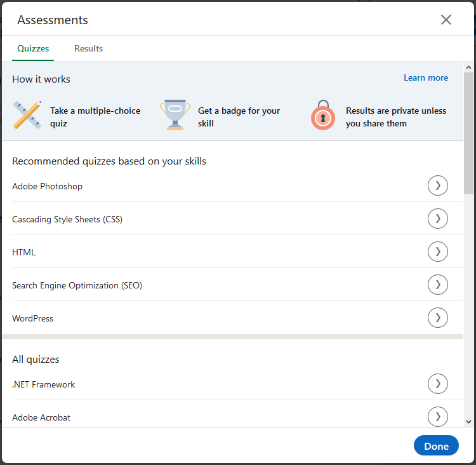Click the padlock privacy icon

pyautogui.click(x=323, y=115)
